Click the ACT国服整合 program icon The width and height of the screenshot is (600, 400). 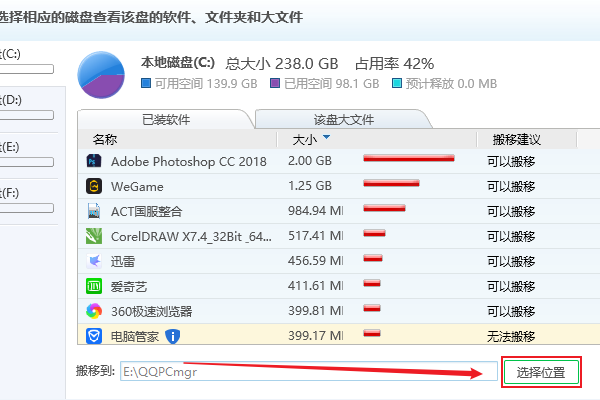[x=93, y=211]
